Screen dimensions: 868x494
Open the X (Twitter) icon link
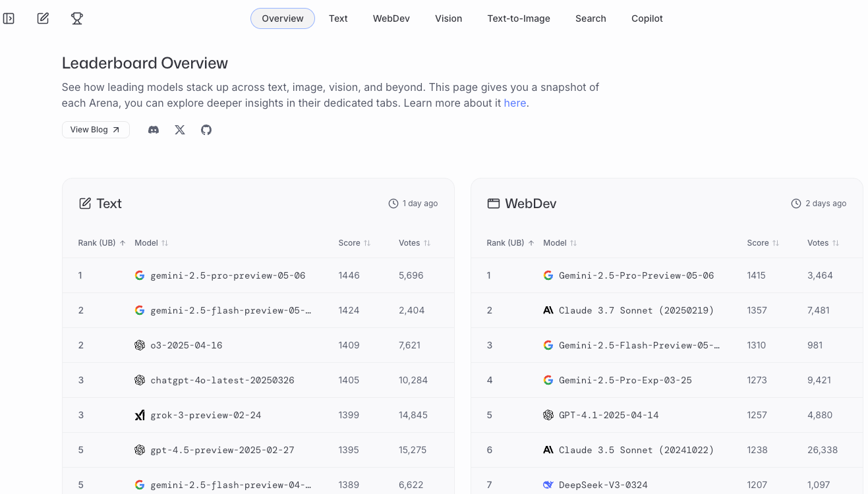[x=180, y=130]
